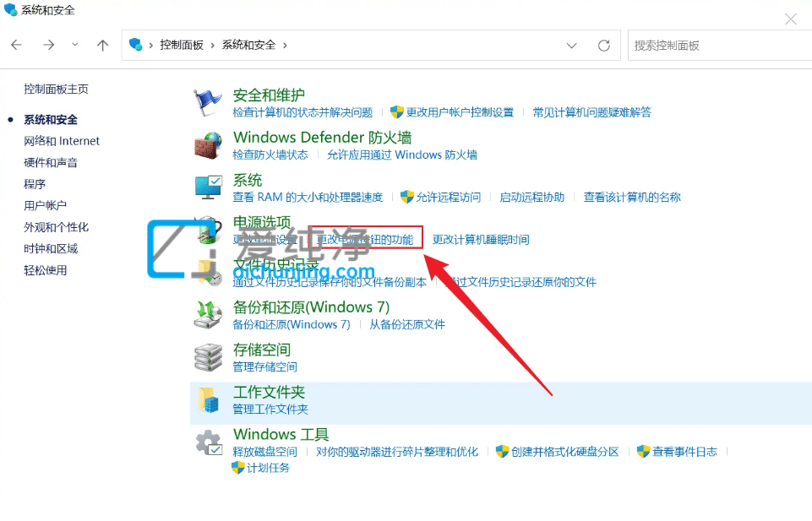Screen dimensions: 812x521
Task: Click 启动远程协助 link
Action: (x=531, y=197)
